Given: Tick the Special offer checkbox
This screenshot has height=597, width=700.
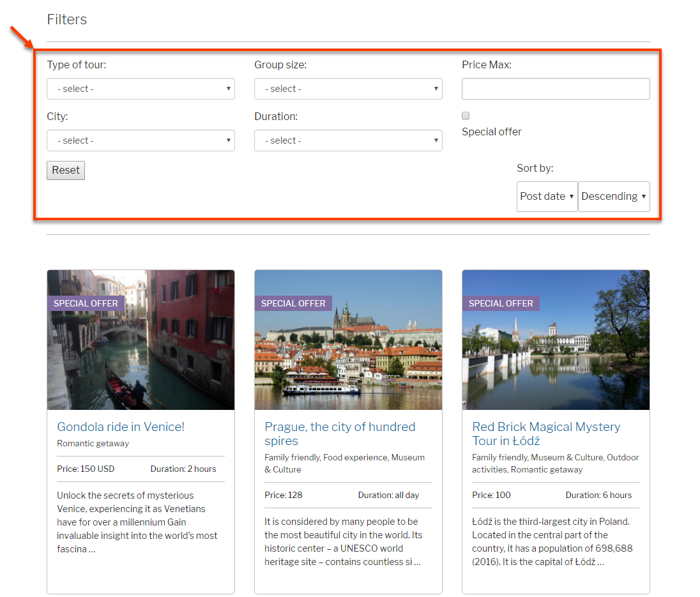Looking at the screenshot, I should (x=466, y=116).
